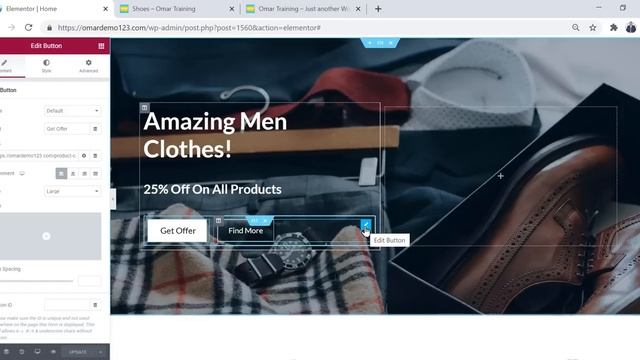640x360 pixels.
Task: Open dynamic tags for link field
Action: tap(95, 156)
